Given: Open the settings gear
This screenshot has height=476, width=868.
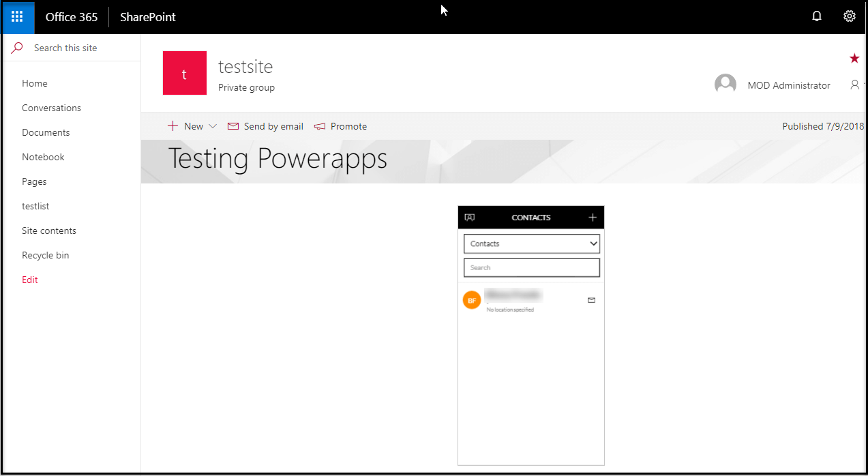Looking at the screenshot, I should click(x=849, y=17).
